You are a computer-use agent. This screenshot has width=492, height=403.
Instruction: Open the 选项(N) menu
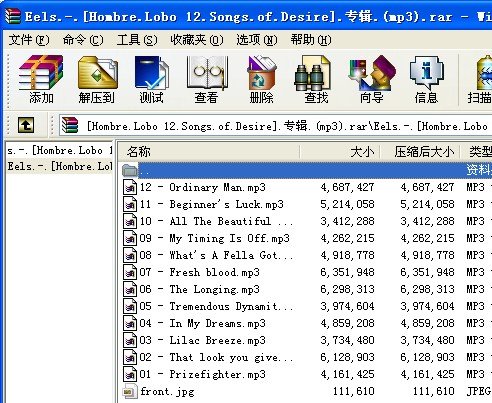[x=257, y=40]
